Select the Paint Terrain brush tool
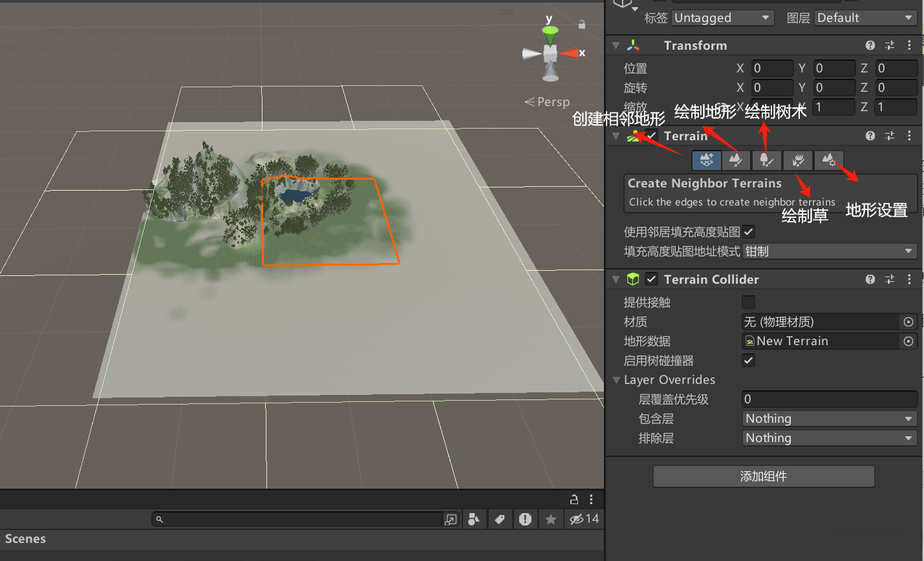This screenshot has width=924, height=561. pyautogui.click(x=736, y=160)
